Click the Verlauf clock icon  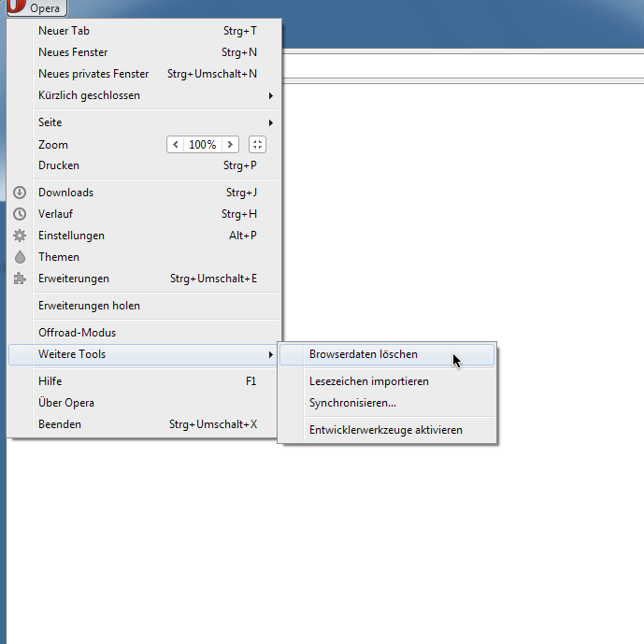[20, 214]
